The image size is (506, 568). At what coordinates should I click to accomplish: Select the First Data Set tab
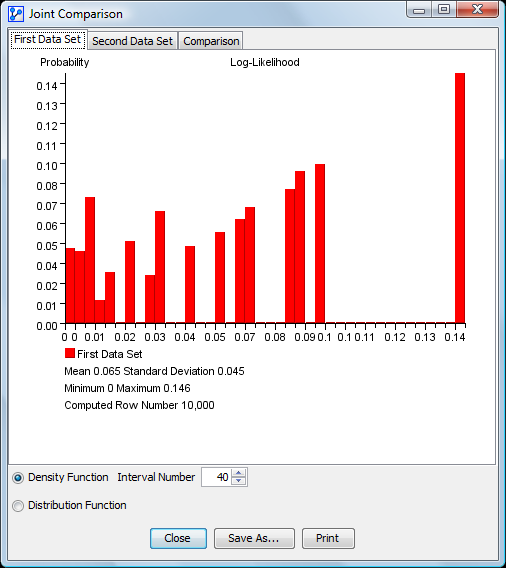tap(47, 39)
